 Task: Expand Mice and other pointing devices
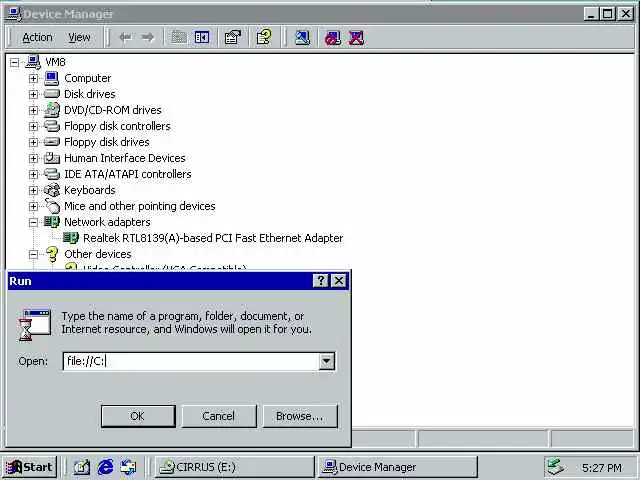(33, 206)
